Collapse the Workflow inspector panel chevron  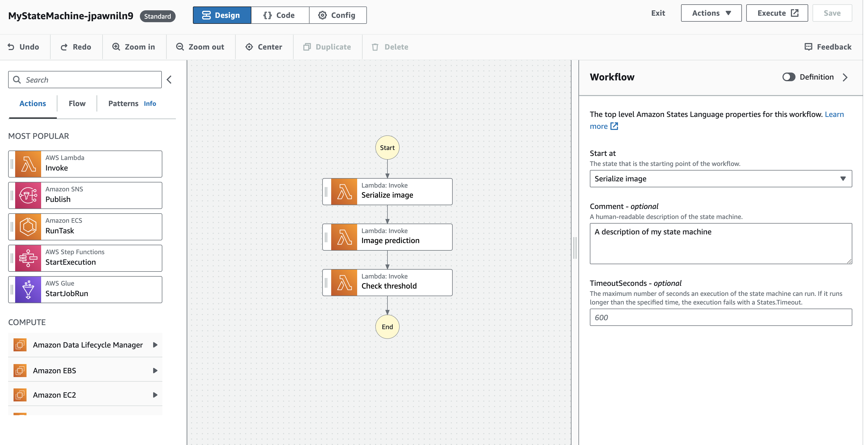(845, 77)
